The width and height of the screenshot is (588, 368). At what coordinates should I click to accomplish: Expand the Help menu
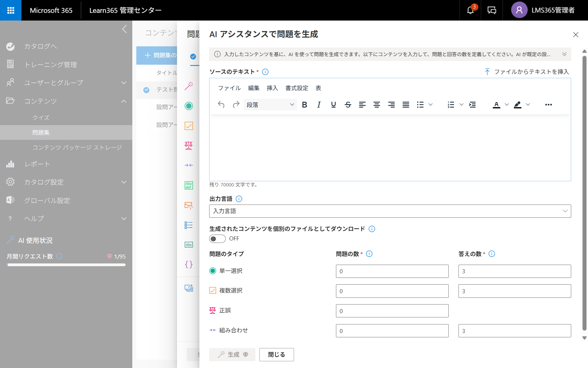tap(124, 219)
